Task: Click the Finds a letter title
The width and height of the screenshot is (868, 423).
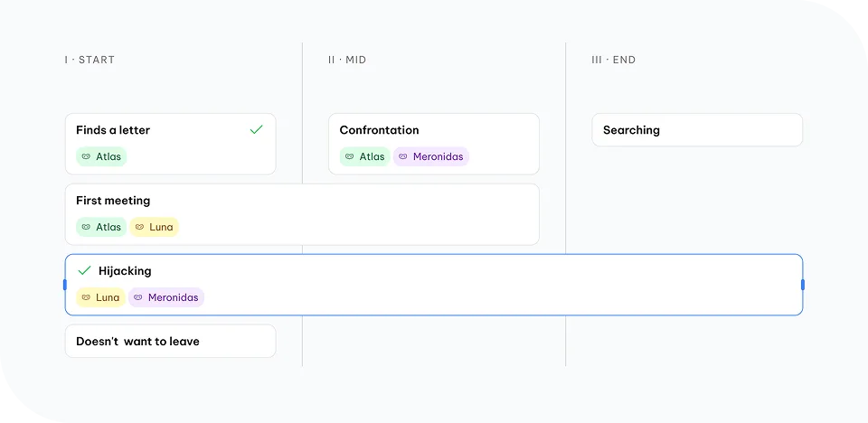Action: (113, 130)
